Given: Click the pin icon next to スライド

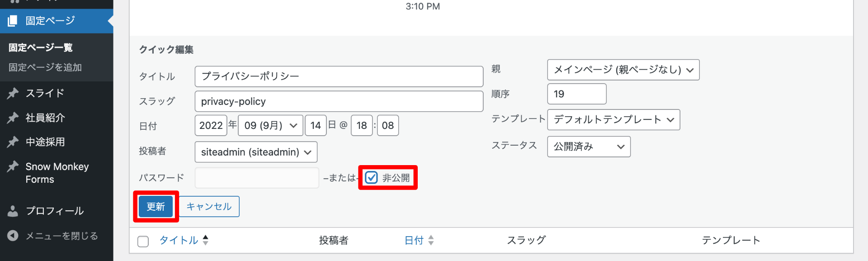Looking at the screenshot, I should [x=13, y=93].
